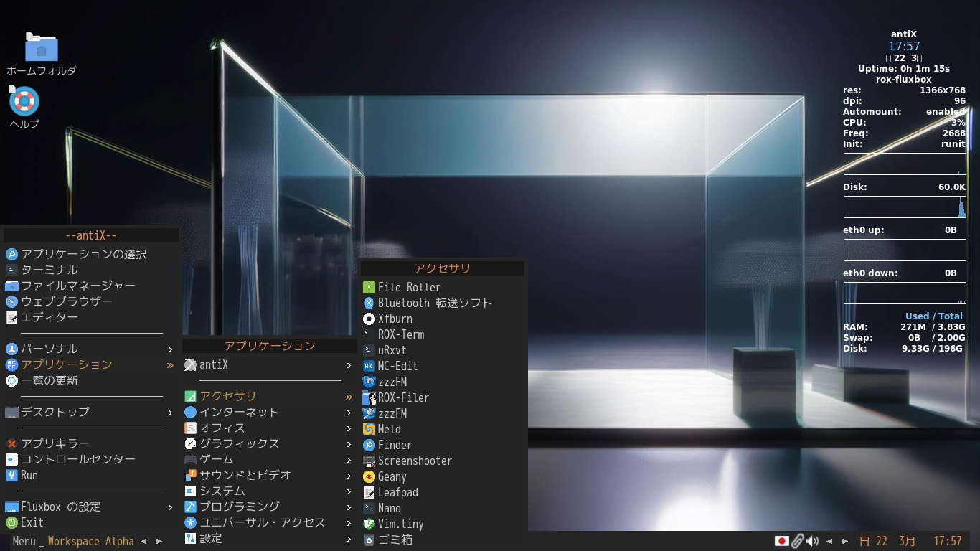Click the Finder magnifier icon

pos(369,445)
